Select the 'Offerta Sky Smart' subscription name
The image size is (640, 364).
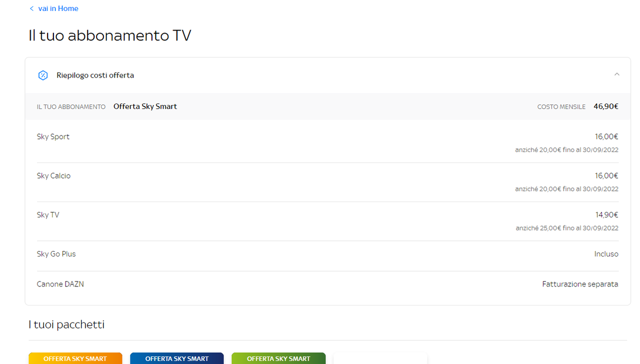145,106
